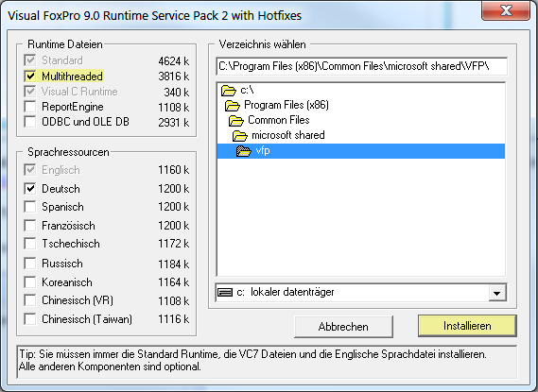This screenshot has width=538, height=392.
Task: Uncheck the Multithreaded runtime checkbox
Action: (x=30, y=76)
